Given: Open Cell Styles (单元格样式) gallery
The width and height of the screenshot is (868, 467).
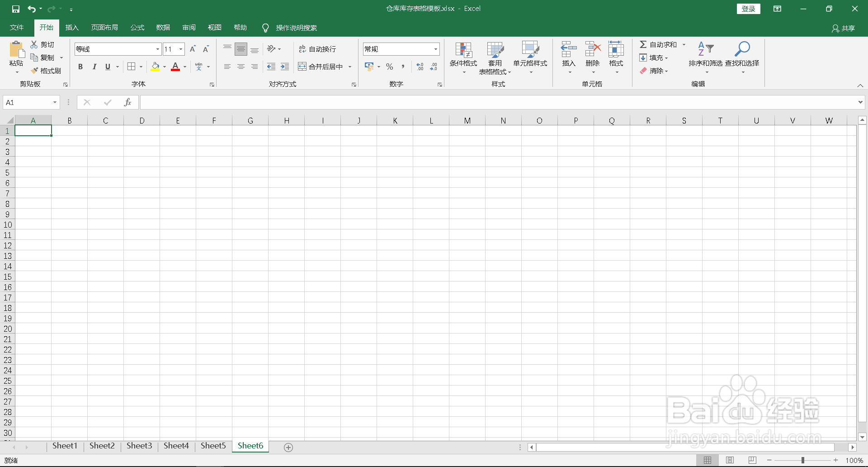Looking at the screenshot, I should pos(530,57).
